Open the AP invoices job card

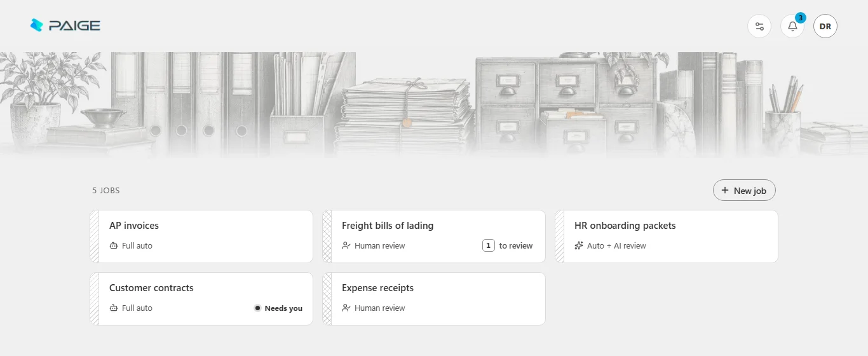[x=201, y=236]
